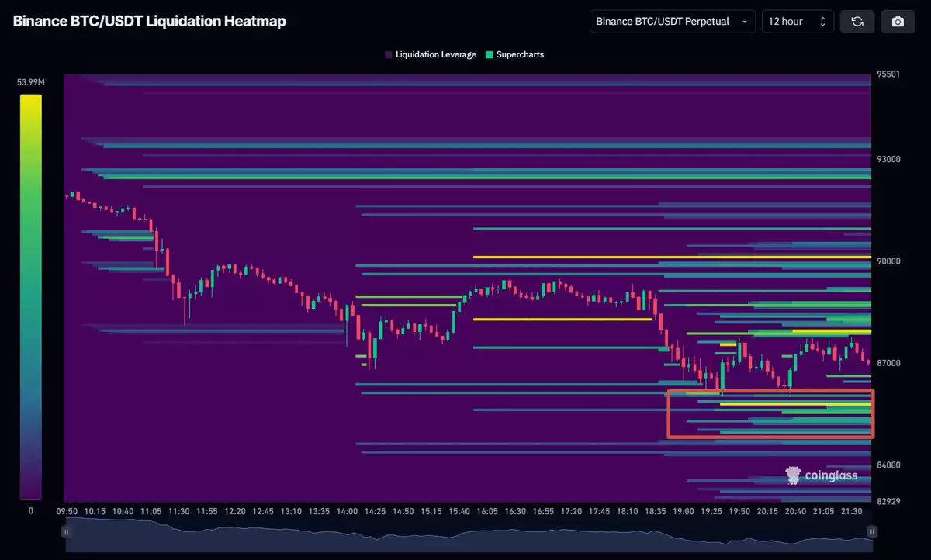Click the right handle of time range slider
The width and height of the screenshot is (931, 560).
[x=873, y=532]
